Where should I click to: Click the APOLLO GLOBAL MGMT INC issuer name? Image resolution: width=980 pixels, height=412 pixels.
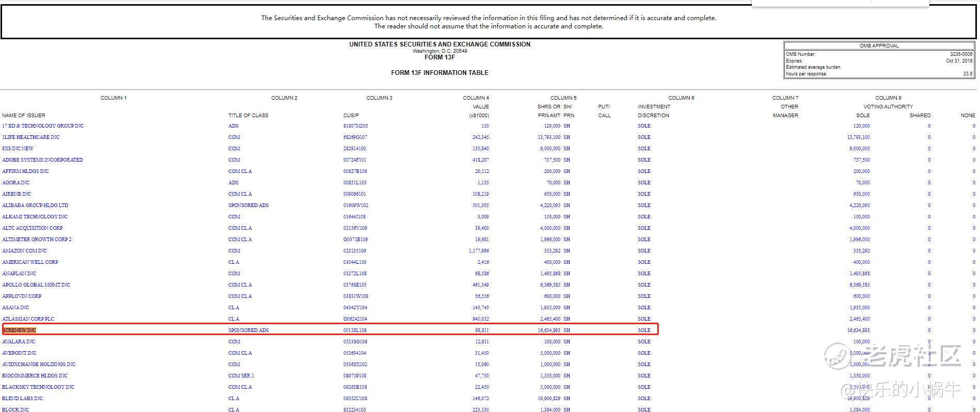tap(36, 285)
